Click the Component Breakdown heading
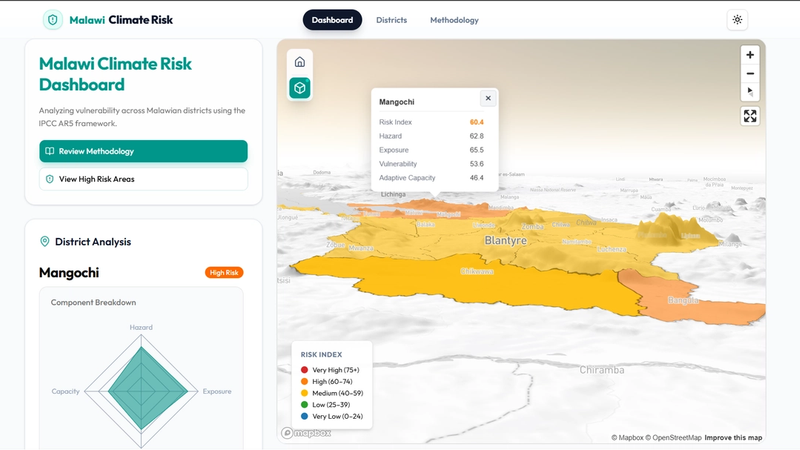The height and width of the screenshot is (450, 800). pos(93,303)
